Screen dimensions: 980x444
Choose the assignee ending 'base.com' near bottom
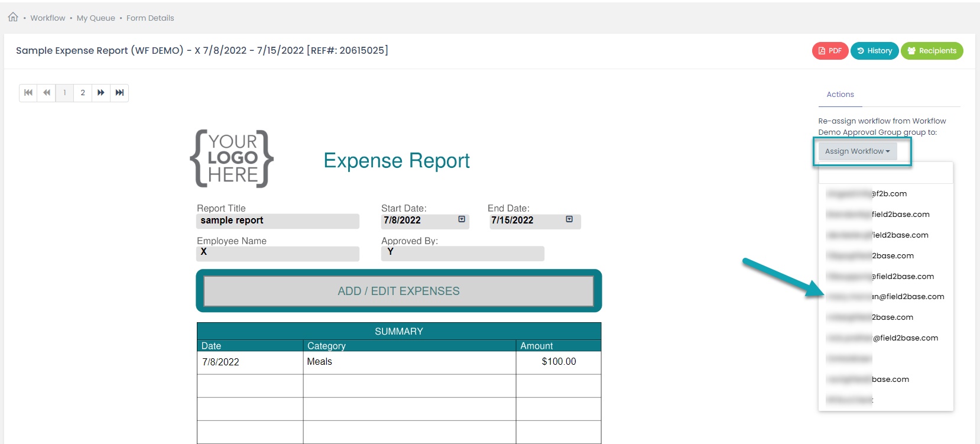tap(885, 380)
